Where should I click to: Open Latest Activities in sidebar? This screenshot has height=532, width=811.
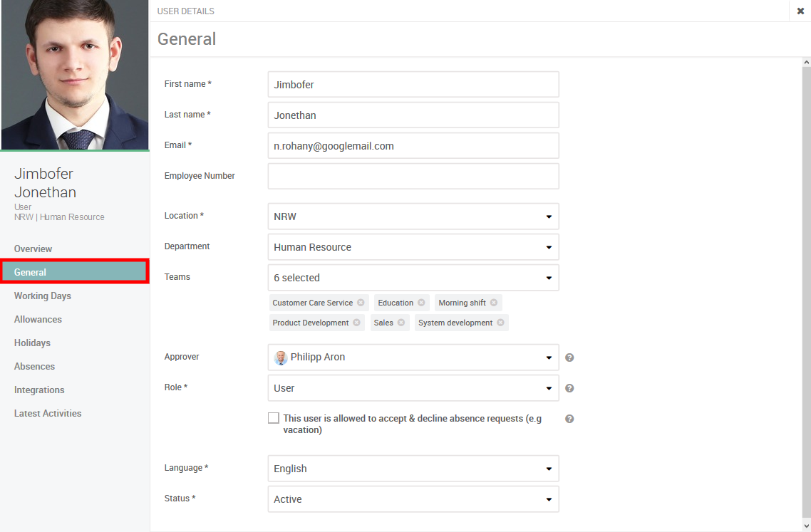[x=48, y=413]
